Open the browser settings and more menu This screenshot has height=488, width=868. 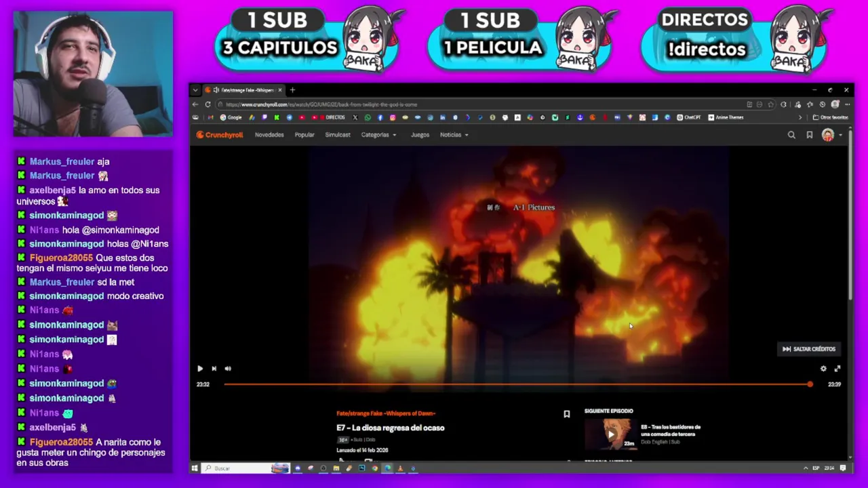click(847, 104)
